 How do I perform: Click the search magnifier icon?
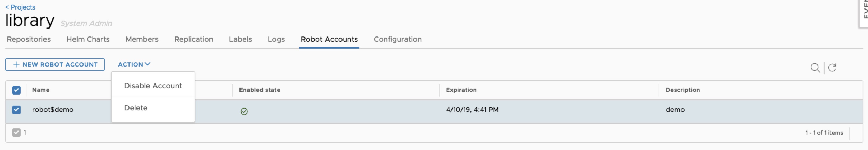pyautogui.click(x=815, y=68)
